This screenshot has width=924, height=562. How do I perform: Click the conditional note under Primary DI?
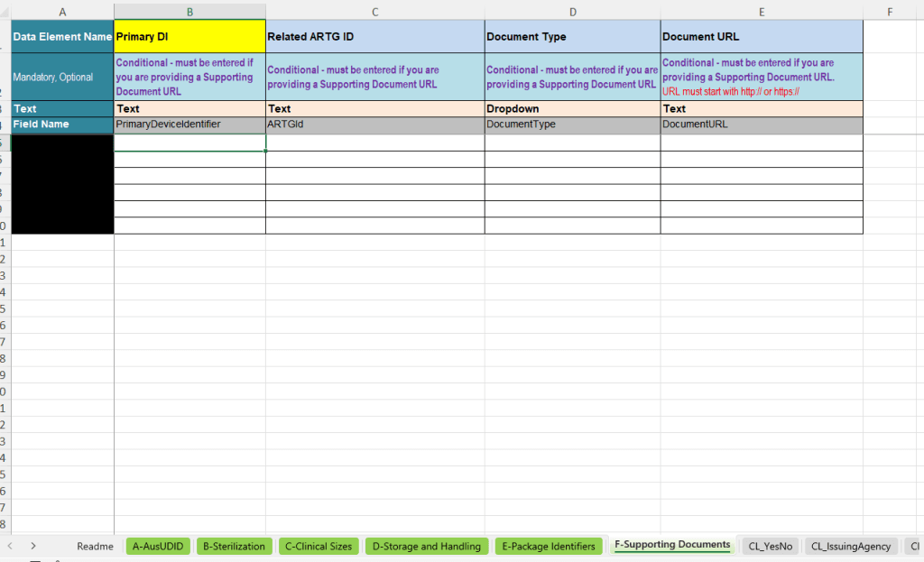(x=189, y=78)
